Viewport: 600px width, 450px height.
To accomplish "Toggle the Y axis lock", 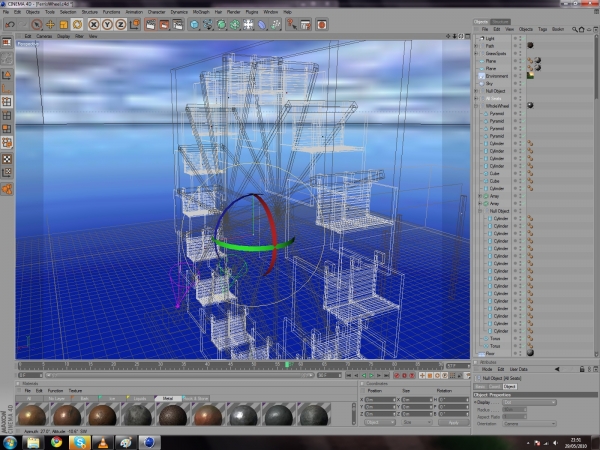I will tap(107, 25).
